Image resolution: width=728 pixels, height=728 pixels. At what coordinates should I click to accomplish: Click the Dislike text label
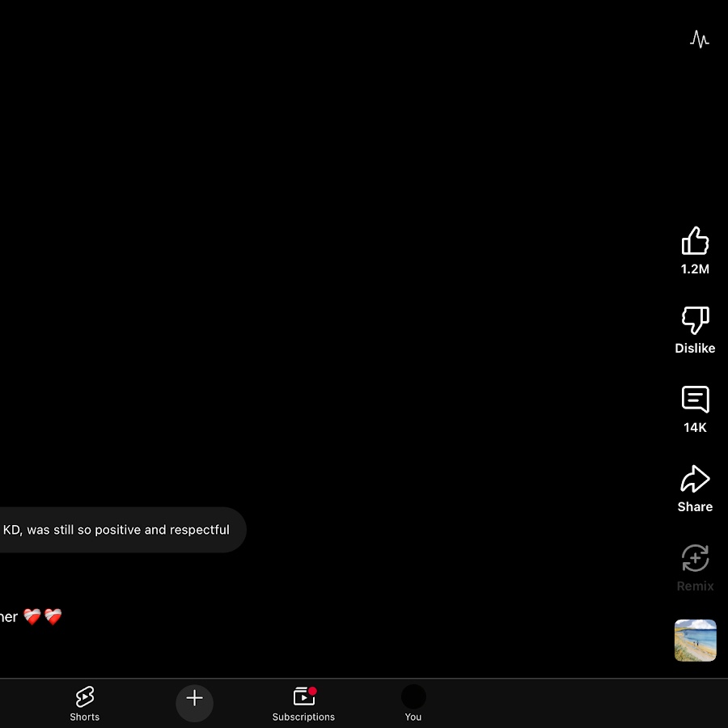tap(695, 349)
